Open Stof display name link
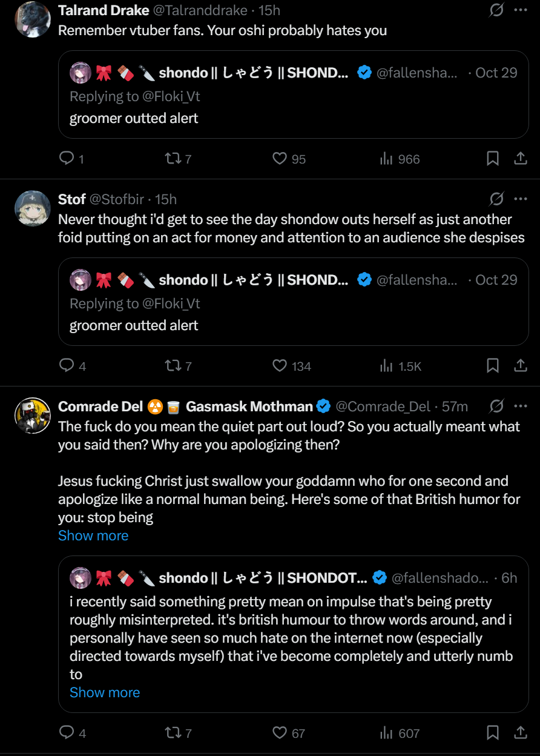The image size is (540, 756). [72, 199]
